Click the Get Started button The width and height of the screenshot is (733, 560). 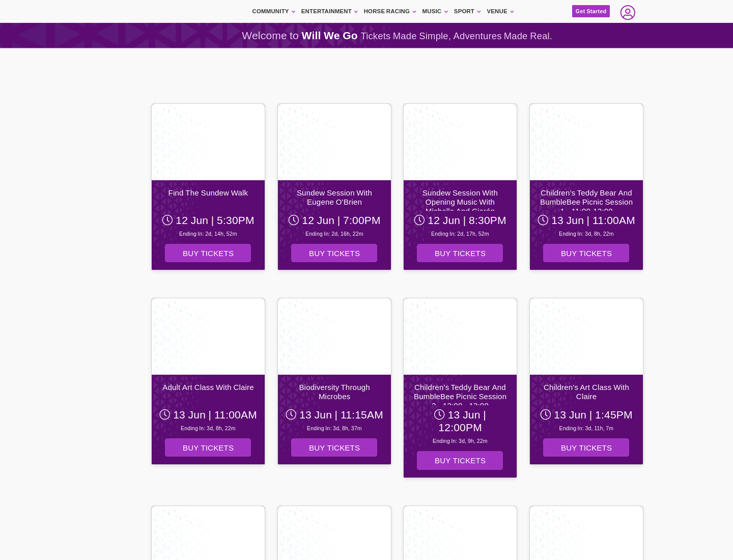click(591, 11)
